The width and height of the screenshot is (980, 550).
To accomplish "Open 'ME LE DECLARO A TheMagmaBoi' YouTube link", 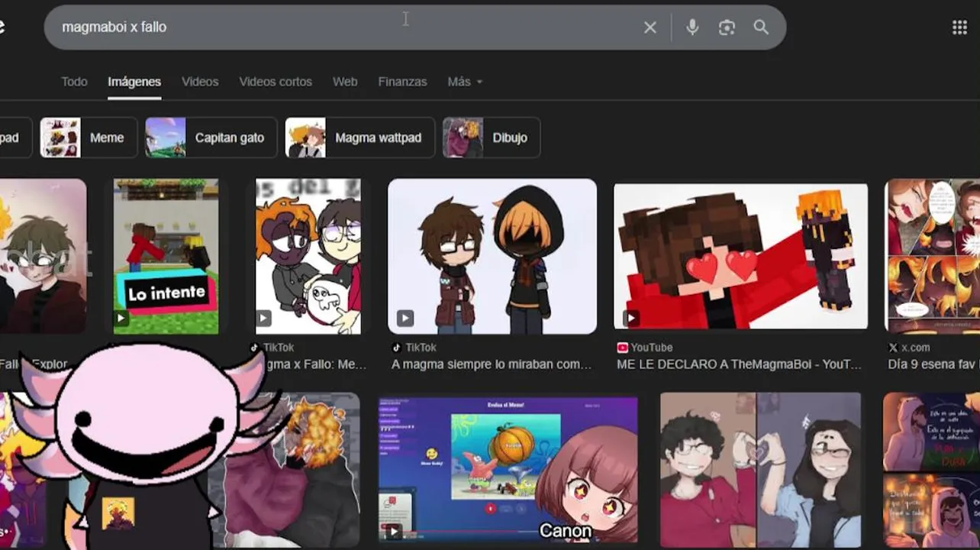I will (739, 364).
